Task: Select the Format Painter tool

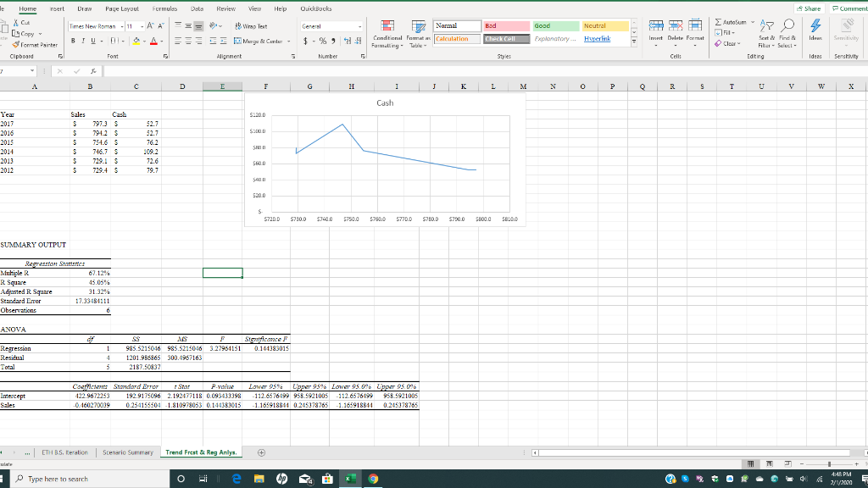Action: coord(32,45)
